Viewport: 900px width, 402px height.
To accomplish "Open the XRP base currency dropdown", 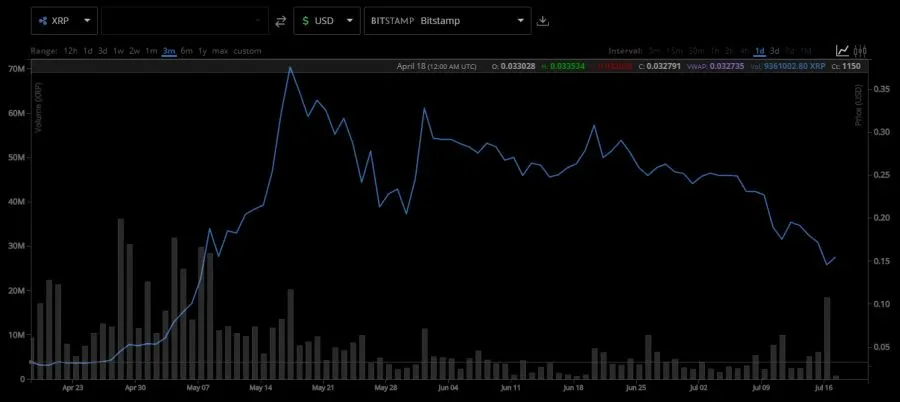I will [87, 20].
